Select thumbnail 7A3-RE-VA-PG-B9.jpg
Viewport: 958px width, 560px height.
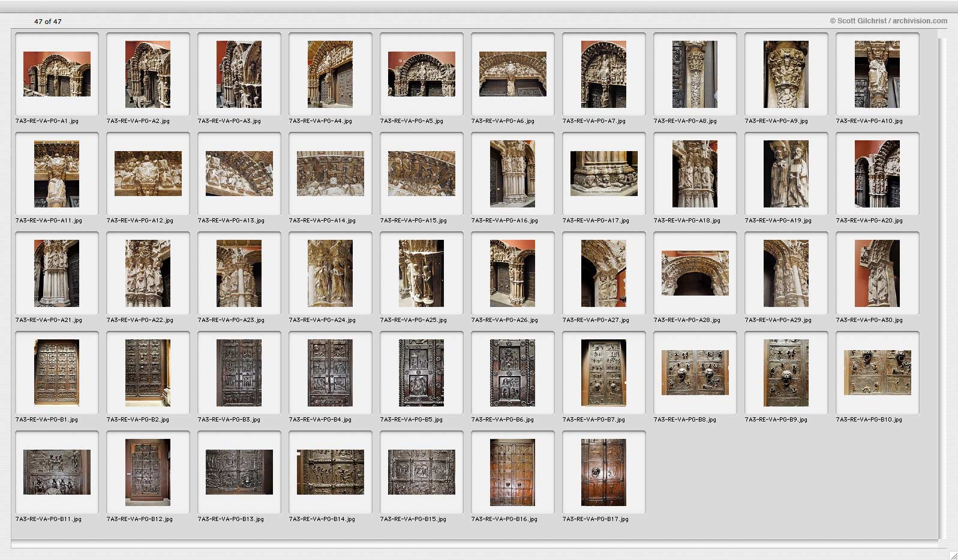click(786, 372)
